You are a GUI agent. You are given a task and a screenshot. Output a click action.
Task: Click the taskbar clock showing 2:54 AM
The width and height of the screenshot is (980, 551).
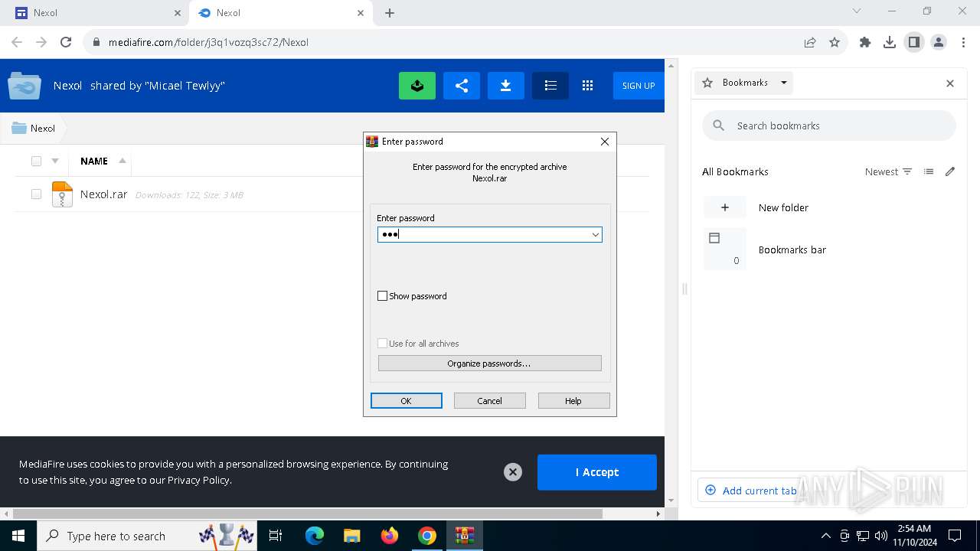click(915, 535)
